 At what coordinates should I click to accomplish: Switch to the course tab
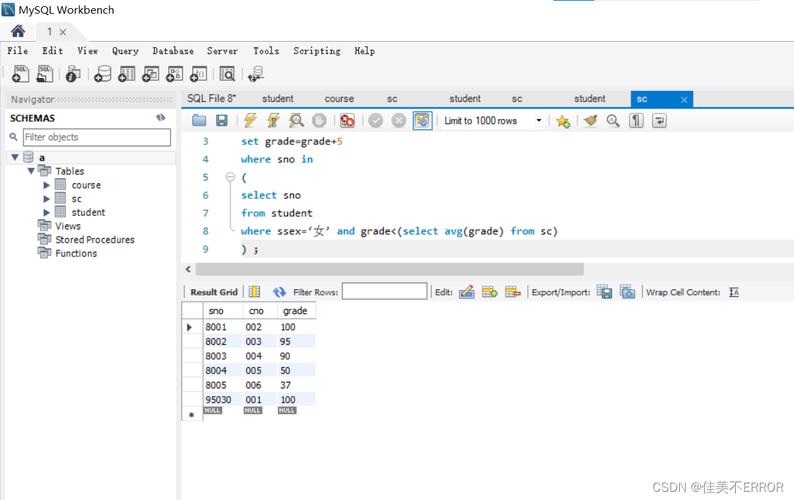(x=339, y=98)
